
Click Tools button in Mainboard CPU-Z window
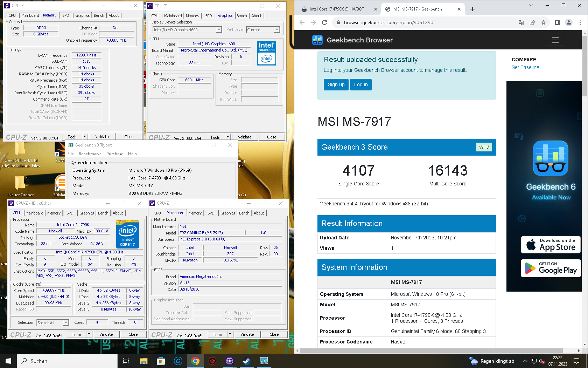[x=217, y=334]
